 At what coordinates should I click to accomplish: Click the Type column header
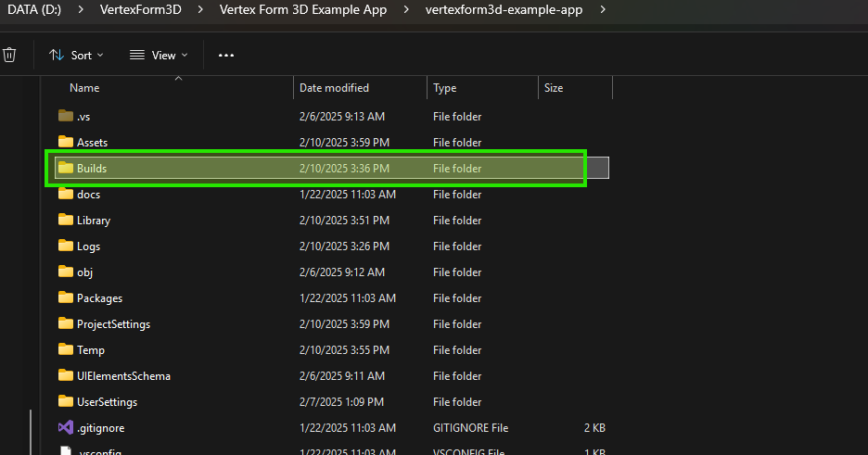pos(445,88)
